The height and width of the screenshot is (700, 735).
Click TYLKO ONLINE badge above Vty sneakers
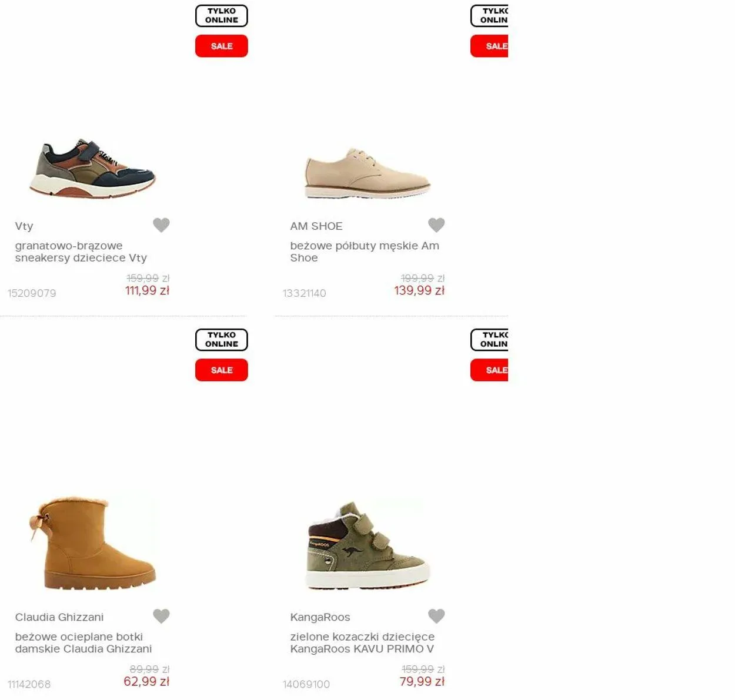click(222, 16)
